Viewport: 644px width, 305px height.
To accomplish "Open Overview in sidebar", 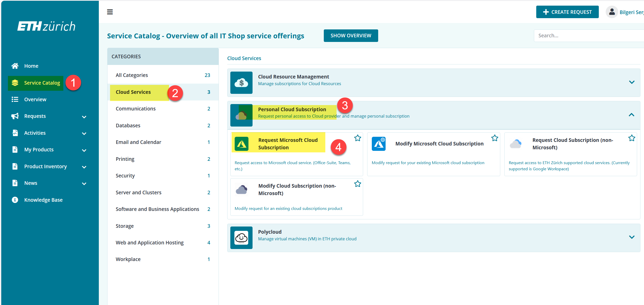I will [x=35, y=99].
